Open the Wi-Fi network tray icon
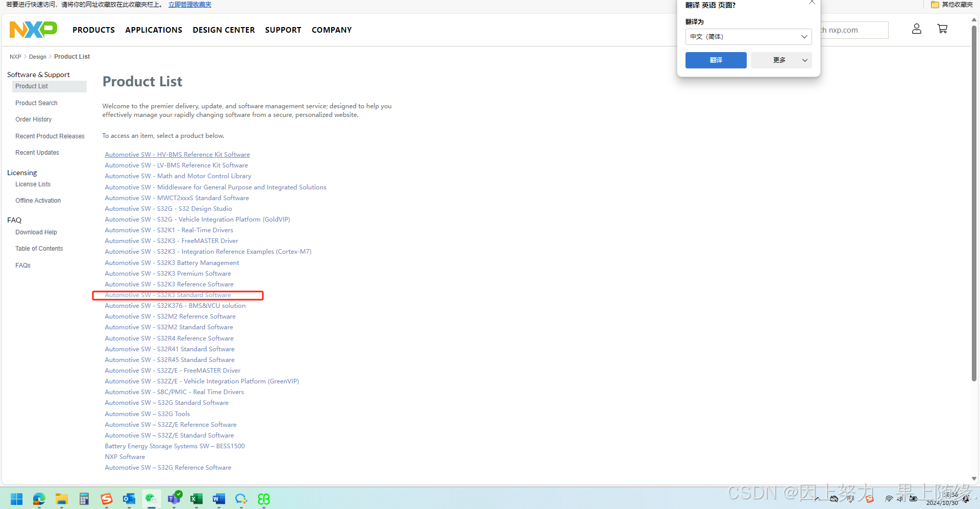 (x=889, y=499)
